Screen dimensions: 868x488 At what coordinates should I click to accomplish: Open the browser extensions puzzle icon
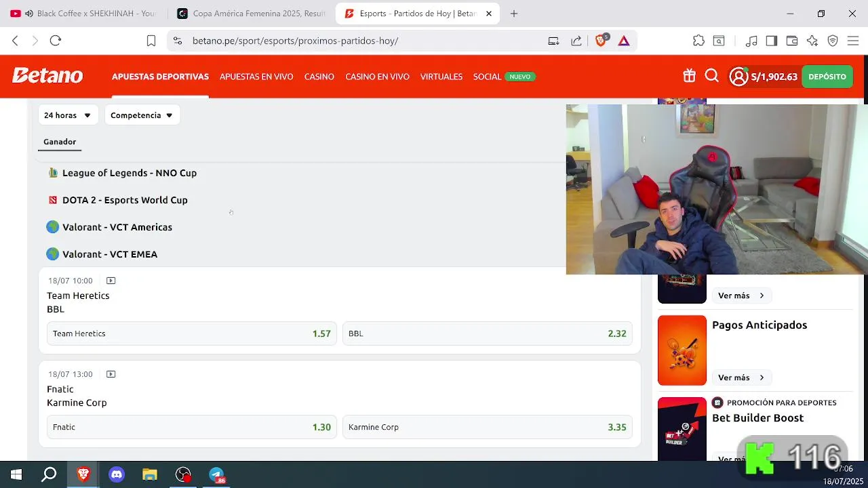tap(698, 41)
